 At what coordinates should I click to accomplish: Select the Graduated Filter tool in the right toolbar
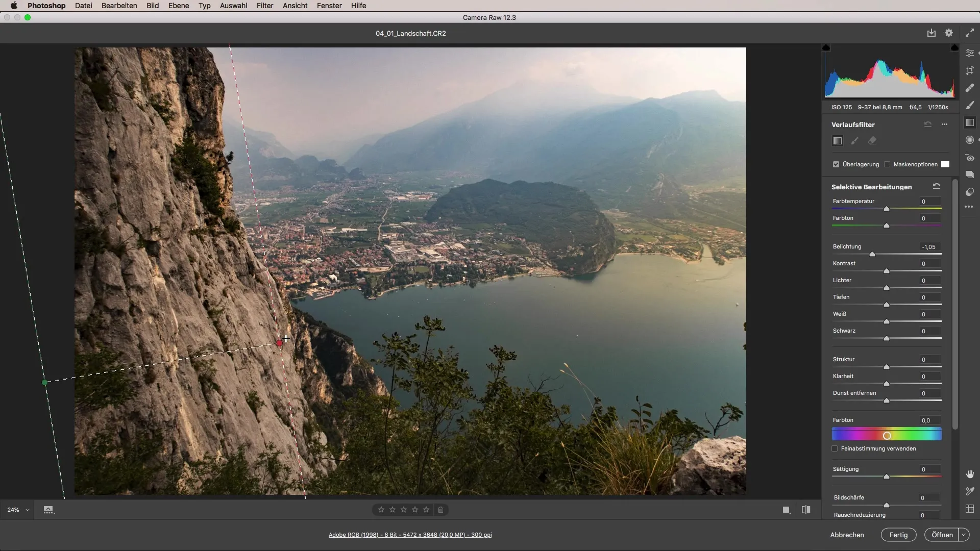click(970, 122)
